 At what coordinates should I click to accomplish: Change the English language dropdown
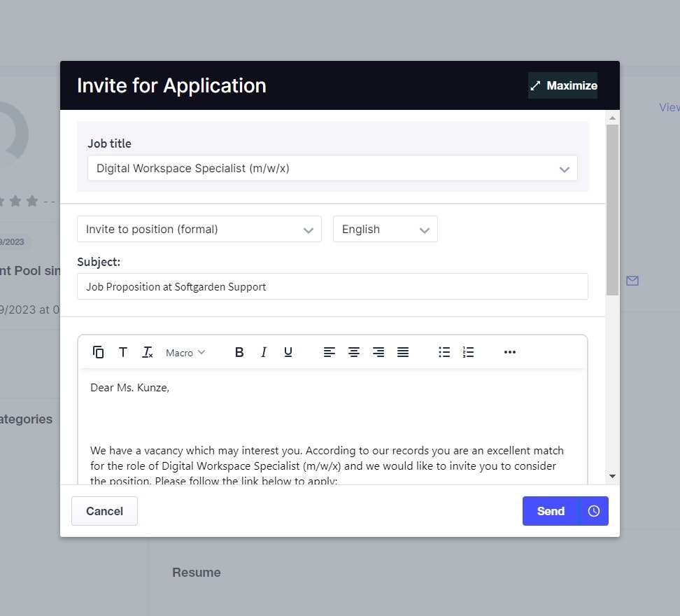[x=385, y=230]
